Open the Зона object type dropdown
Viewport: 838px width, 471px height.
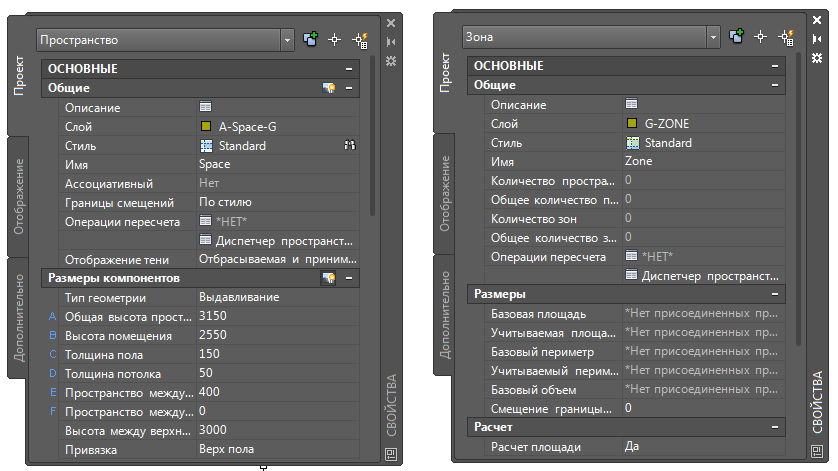tap(713, 37)
